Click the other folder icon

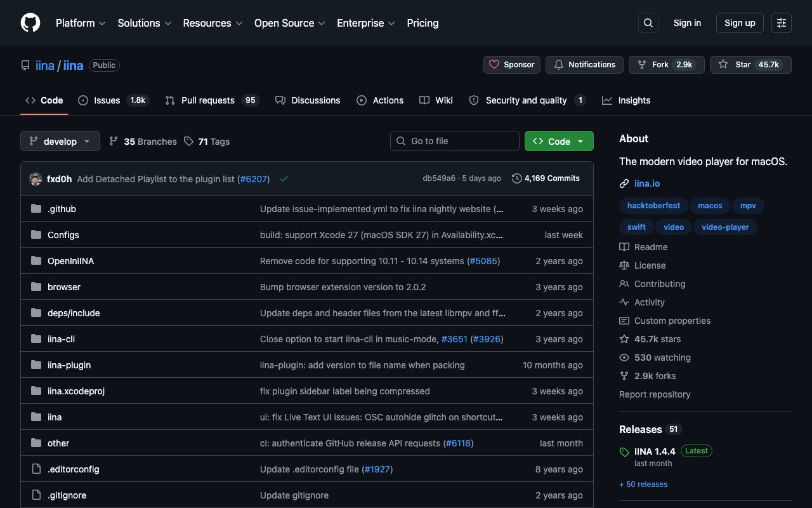[x=36, y=443]
